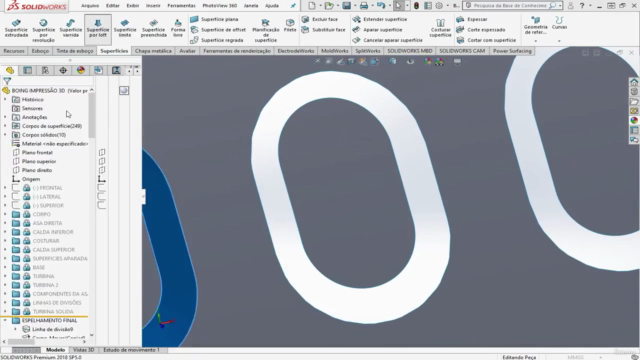Open the SOLIDWORKS CAM tab

[x=462, y=51]
